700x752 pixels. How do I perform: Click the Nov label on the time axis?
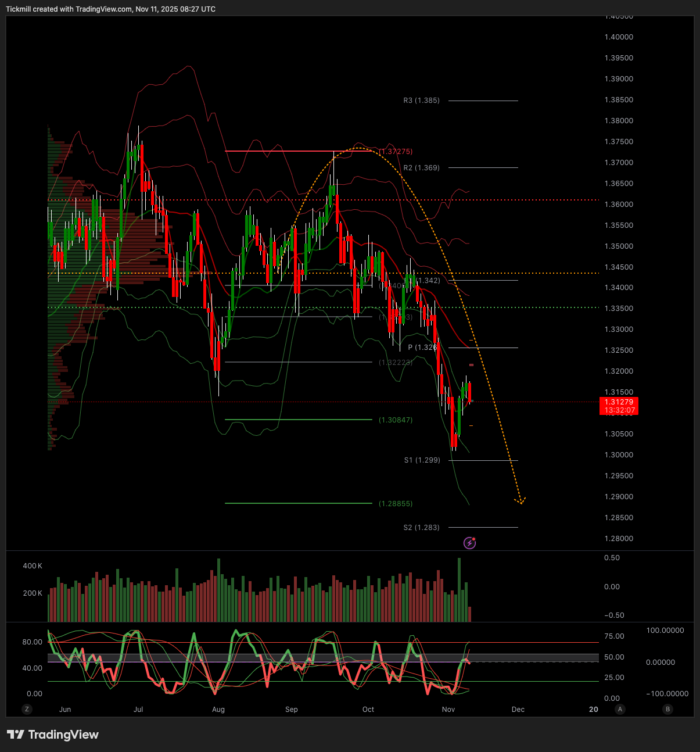click(448, 710)
